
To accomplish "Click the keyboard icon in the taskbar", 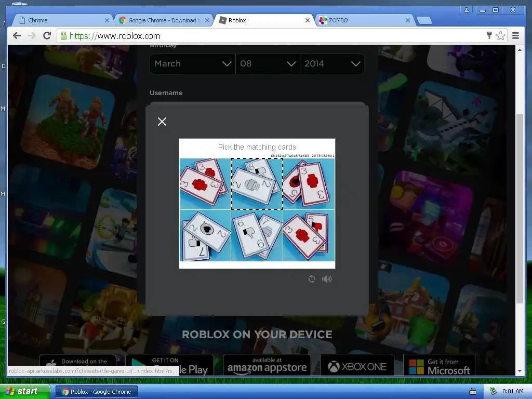I will click(472, 392).
